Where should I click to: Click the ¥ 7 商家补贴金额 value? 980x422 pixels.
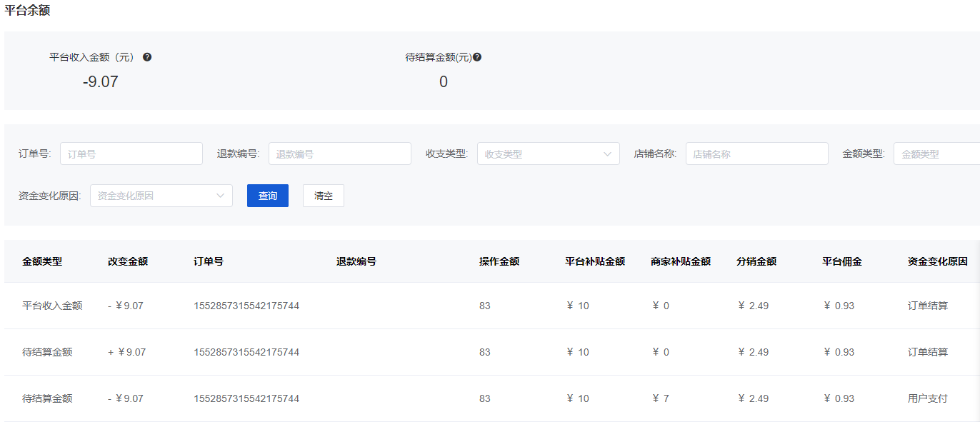click(661, 398)
